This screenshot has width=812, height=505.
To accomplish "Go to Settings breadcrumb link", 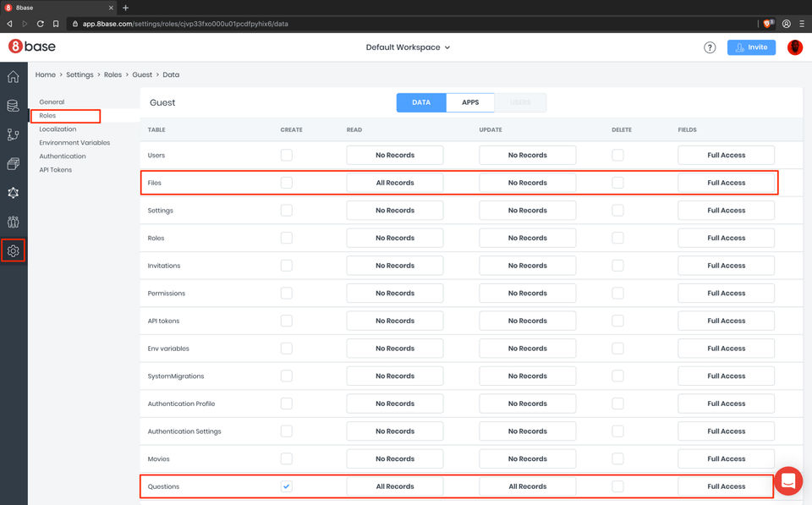I will (x=80, y=74).
